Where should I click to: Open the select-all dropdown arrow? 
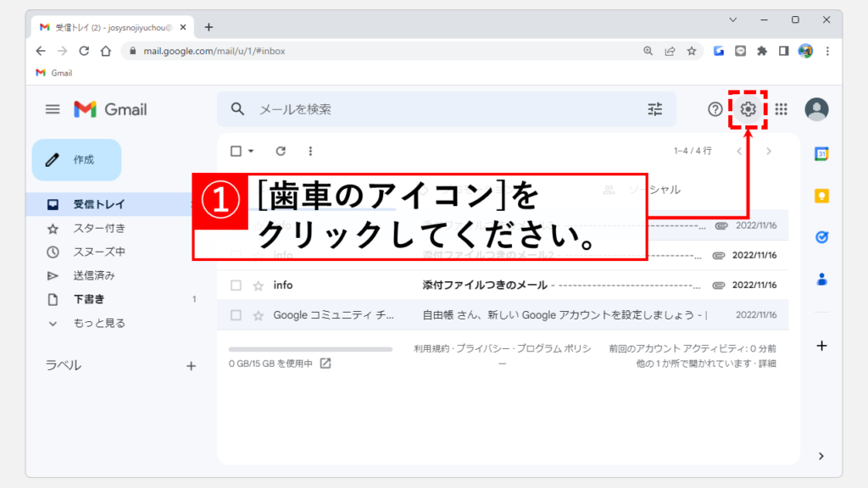(x=251, y=152)
